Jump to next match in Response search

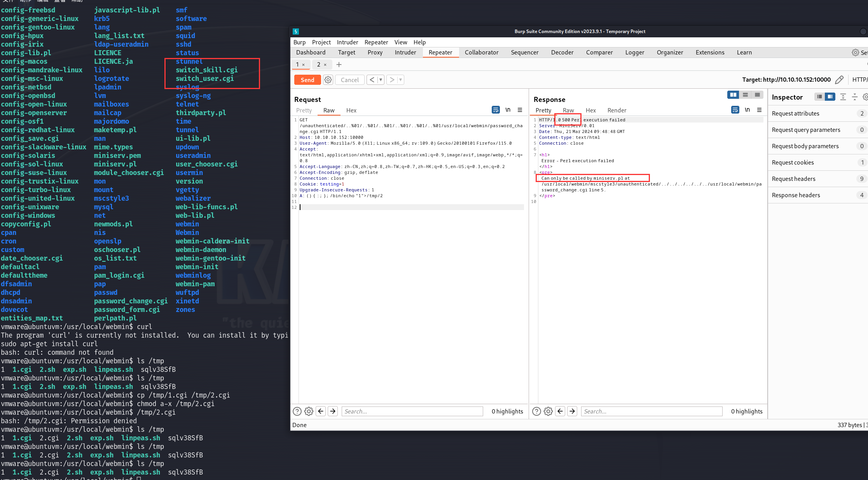[572, 411]
